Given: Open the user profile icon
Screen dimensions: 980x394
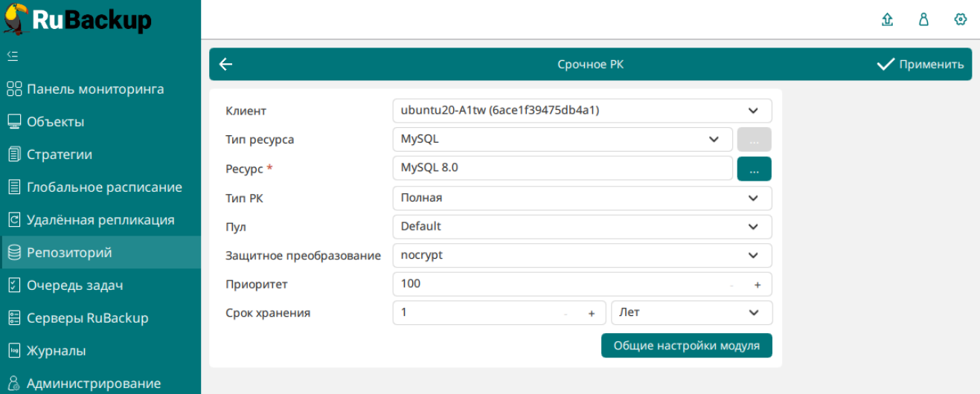Looking at the screenshot, I should (923, 20).
